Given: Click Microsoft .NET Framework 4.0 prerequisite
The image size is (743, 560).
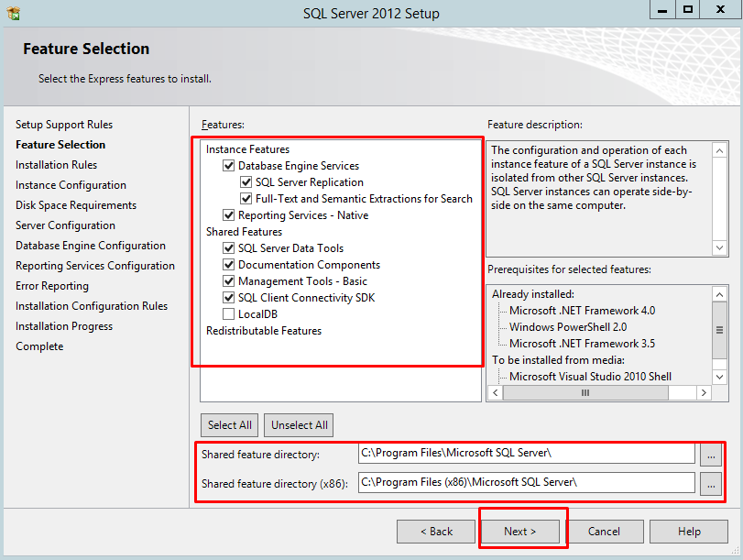Looking at the screenshot, I should click(582, 311).
